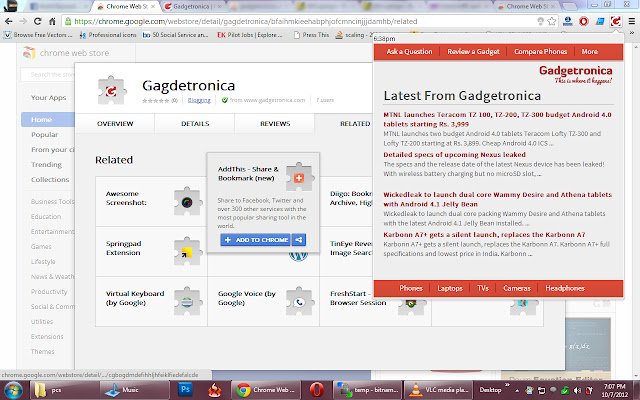Open the Headphones category link
Viewport: 640px width, 400px height.
[x=565, y=288]
